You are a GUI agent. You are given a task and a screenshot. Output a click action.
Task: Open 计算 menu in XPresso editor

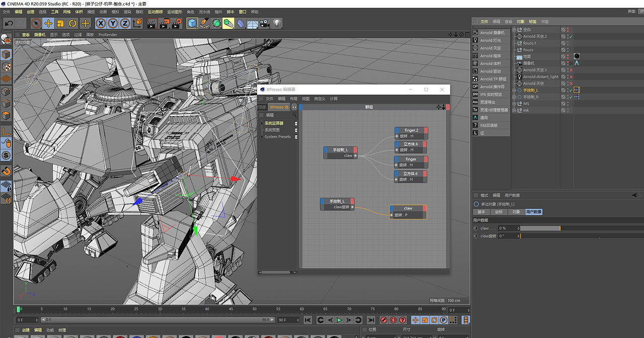(x=334, y=99)
